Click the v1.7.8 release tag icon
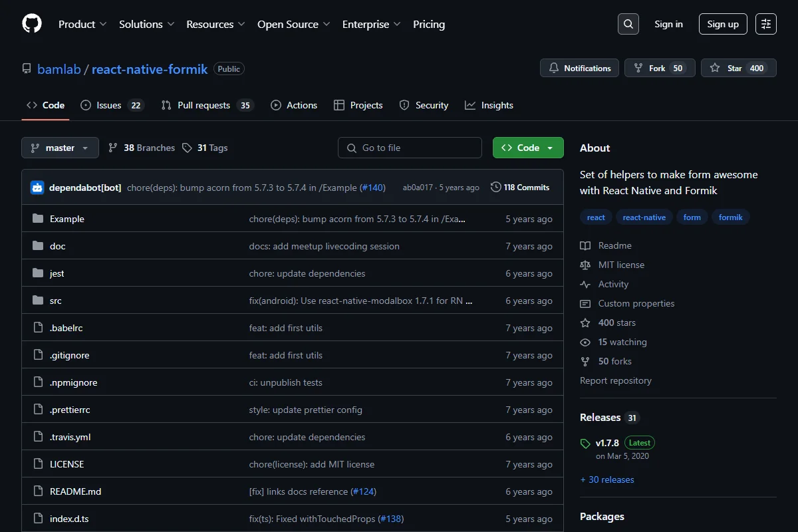This screenshot has height=532, width=798. pos(585,443)
